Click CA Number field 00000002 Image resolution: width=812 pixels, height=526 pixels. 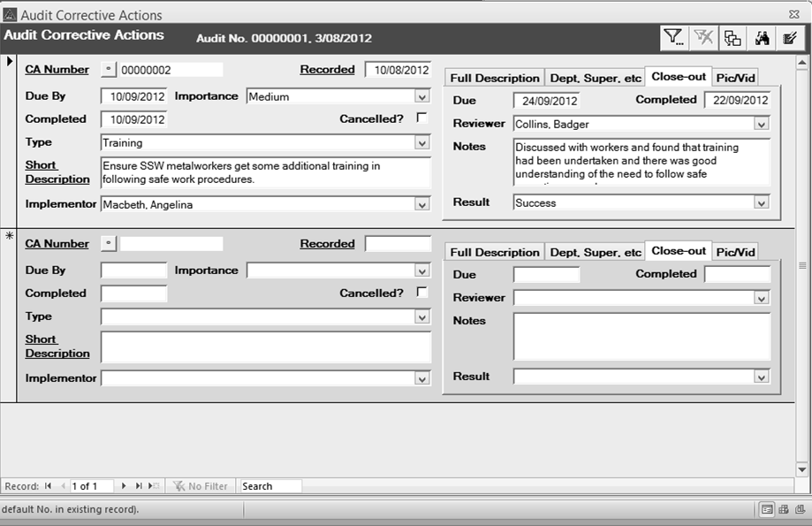pos(171,70)
